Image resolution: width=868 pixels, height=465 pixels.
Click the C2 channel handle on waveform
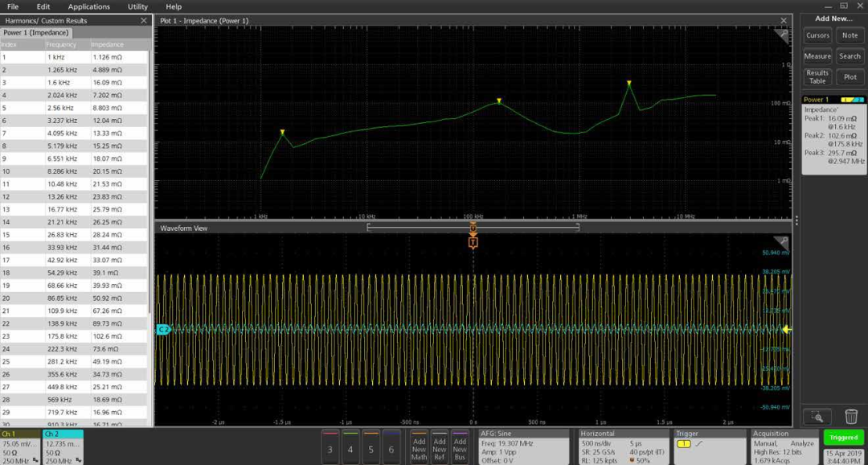pos(162,330)
